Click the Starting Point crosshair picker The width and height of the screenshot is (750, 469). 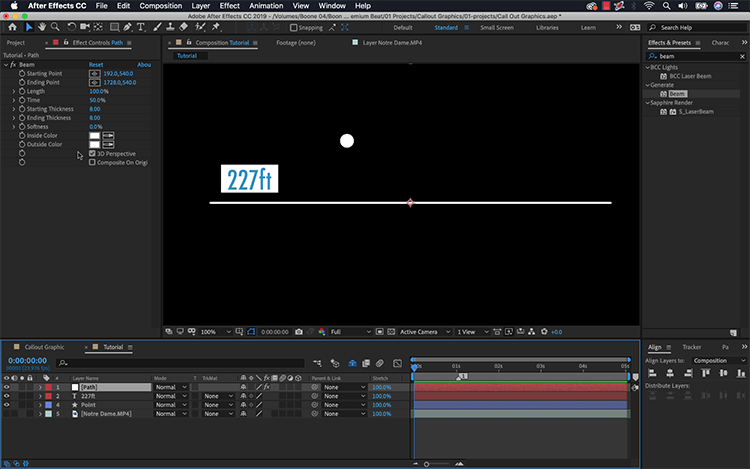click(x=94, y=74)
